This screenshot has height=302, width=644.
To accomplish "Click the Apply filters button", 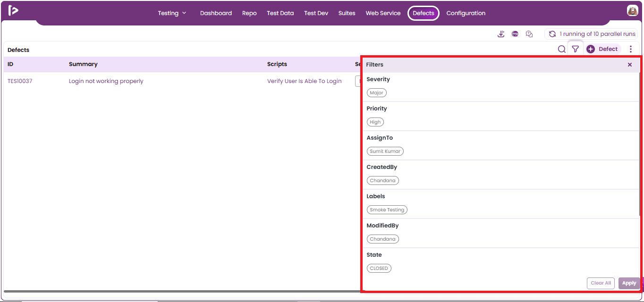I will coord(629,283).
